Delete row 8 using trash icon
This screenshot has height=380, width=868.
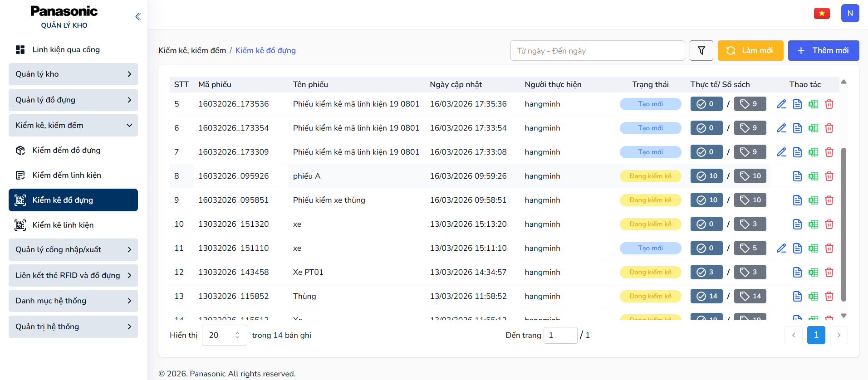[829, 176]
